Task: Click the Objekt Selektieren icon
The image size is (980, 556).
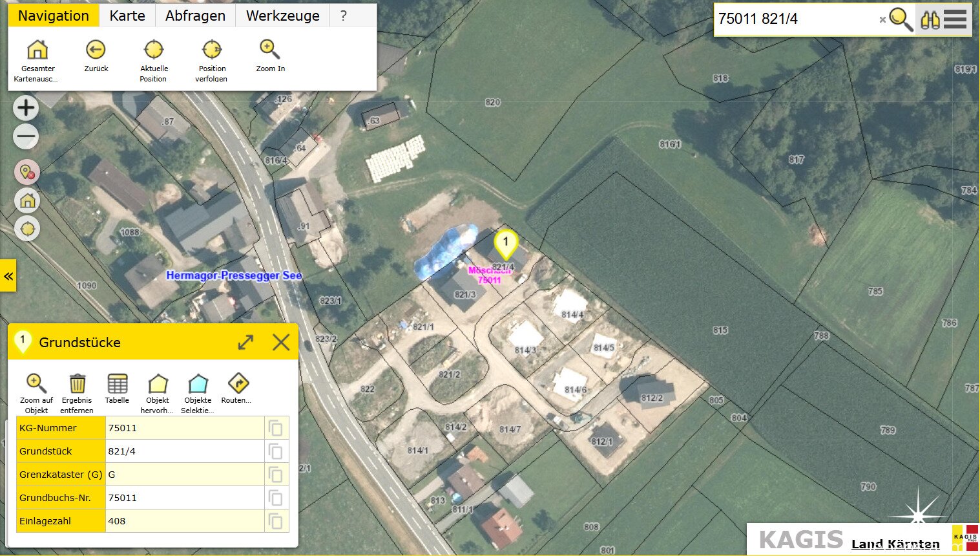Action: pyautogui.click(x=198, y=384)
